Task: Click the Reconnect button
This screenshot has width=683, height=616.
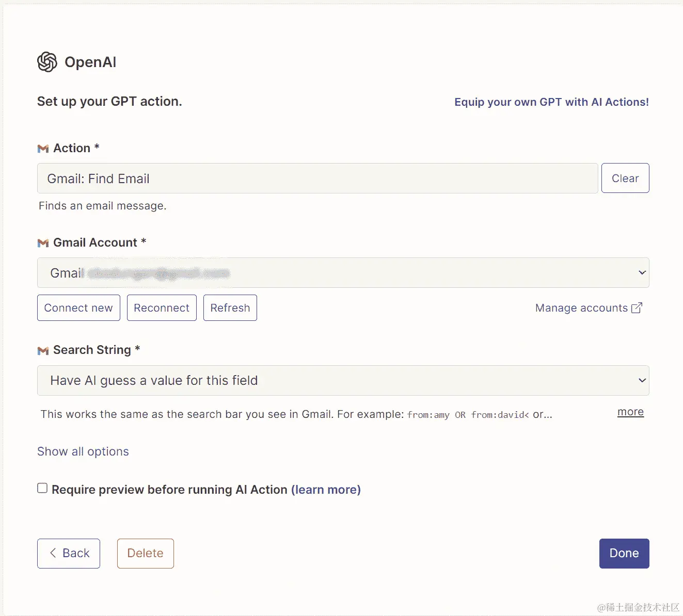Action: coord(161,307)
